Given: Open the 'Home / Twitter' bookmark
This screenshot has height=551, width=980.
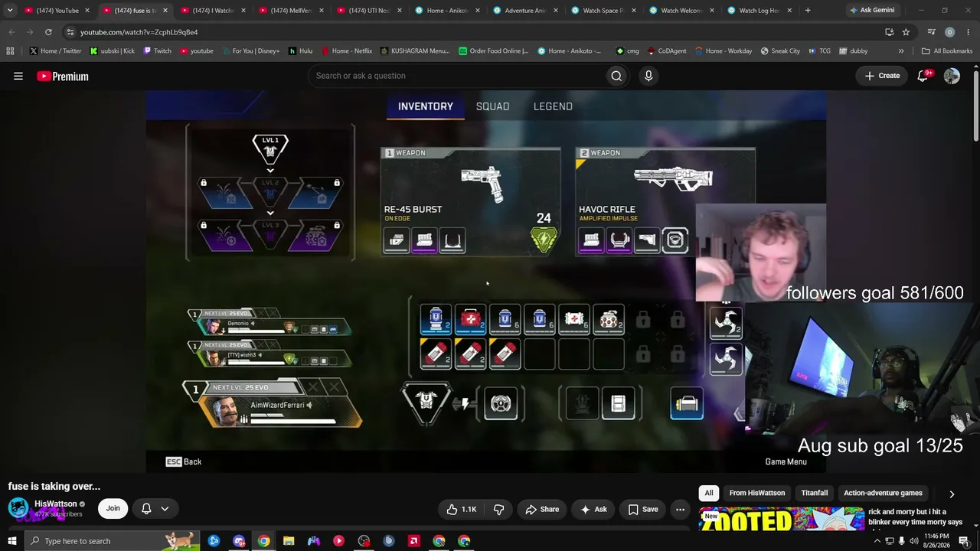Looking at the screenshot, I should point(55,51).
